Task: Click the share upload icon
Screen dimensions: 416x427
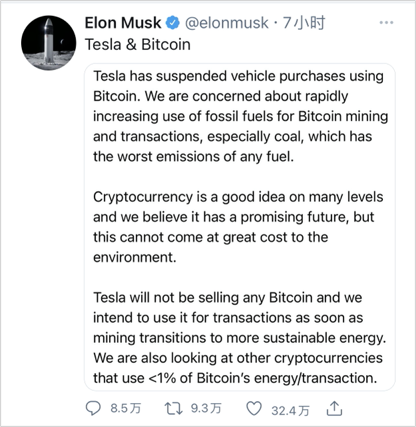Action: click(x=334, y=408)
